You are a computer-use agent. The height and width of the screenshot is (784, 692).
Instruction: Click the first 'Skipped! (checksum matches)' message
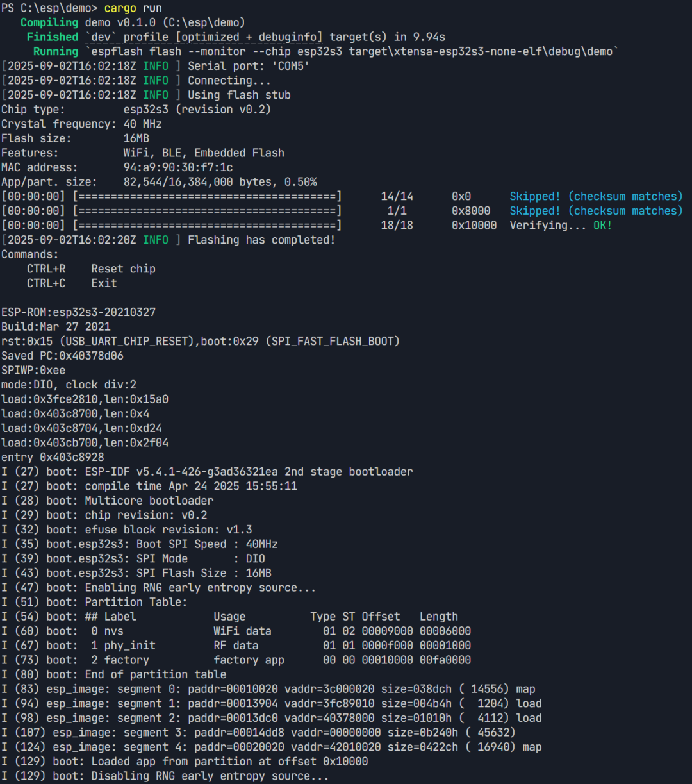(x=596, y=196)
